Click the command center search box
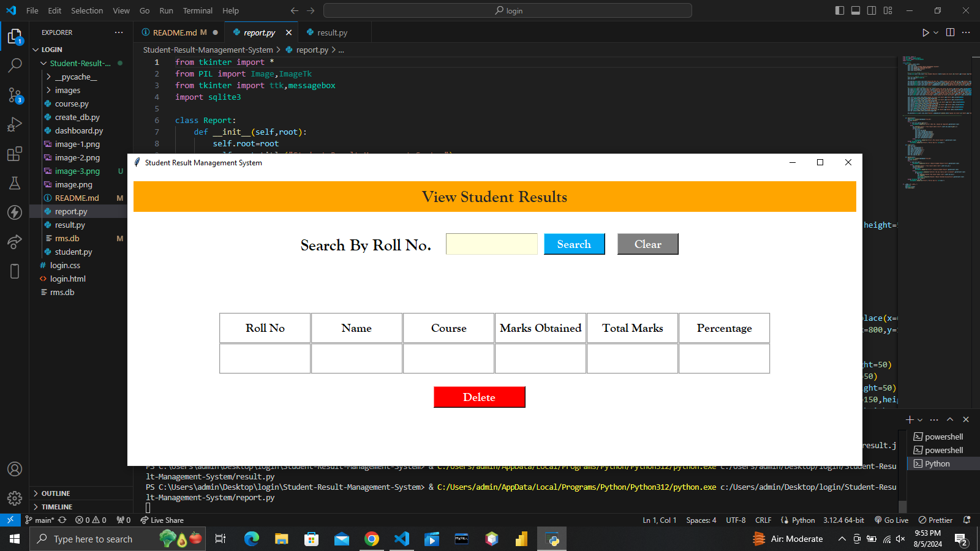Image resolution: width=980 pixels, height=551 pixels. [508, 10]
